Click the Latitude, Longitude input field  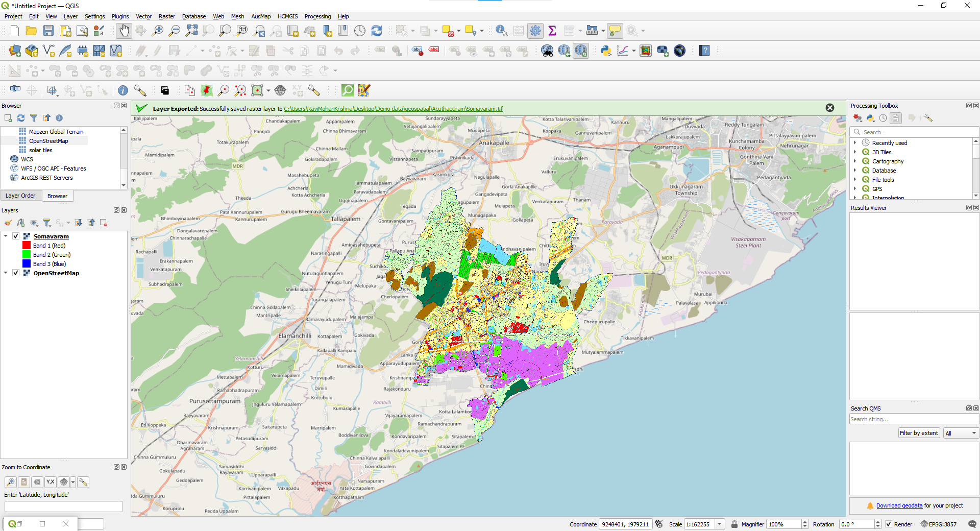[x=64, y=506]
